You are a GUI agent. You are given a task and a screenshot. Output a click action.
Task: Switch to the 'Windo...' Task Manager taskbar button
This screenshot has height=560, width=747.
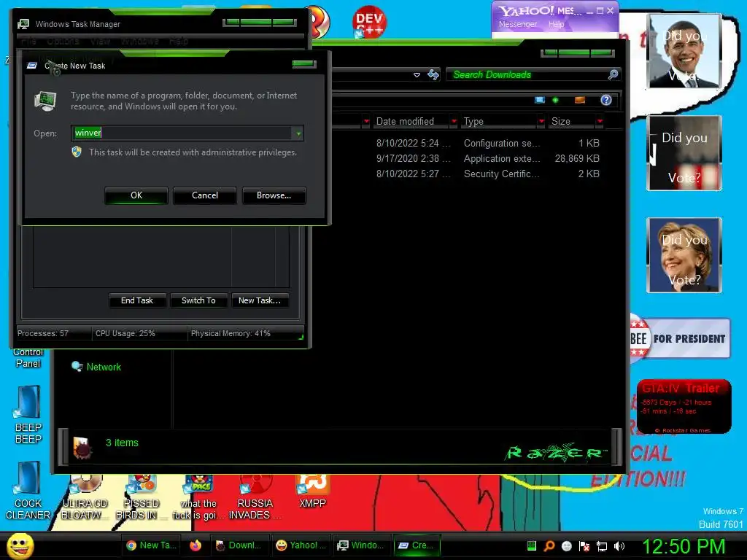[x=362, y=545]
